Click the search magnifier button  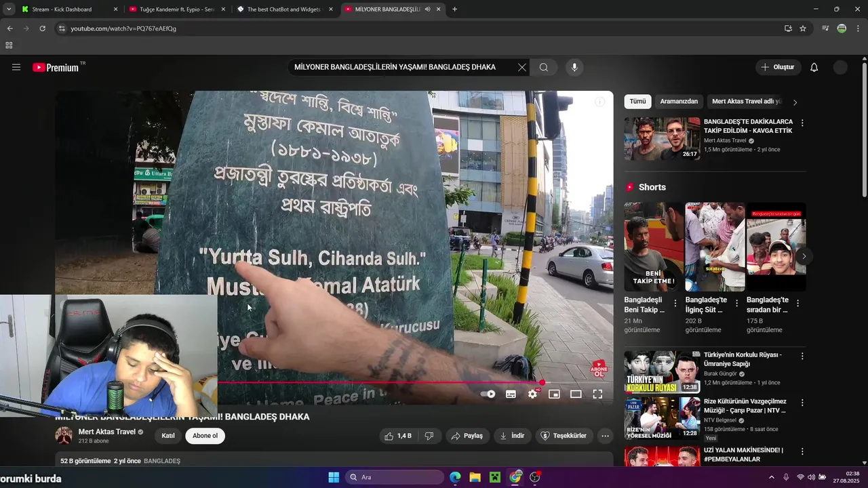(544, 67)
